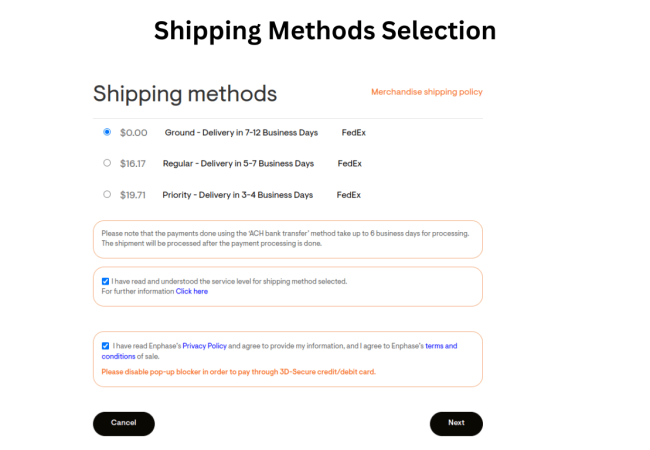
Task: Click the 'Shipping methods' heading
Action: click(x=185, y=94)
